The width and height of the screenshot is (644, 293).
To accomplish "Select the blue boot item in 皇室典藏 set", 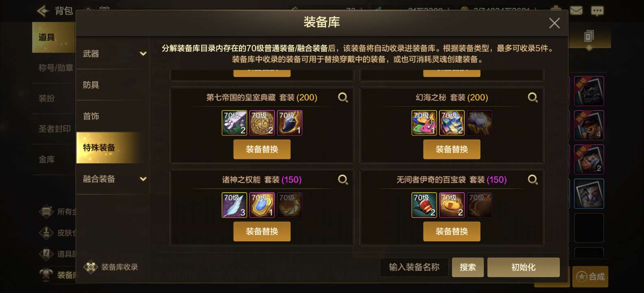I will 289,123.
